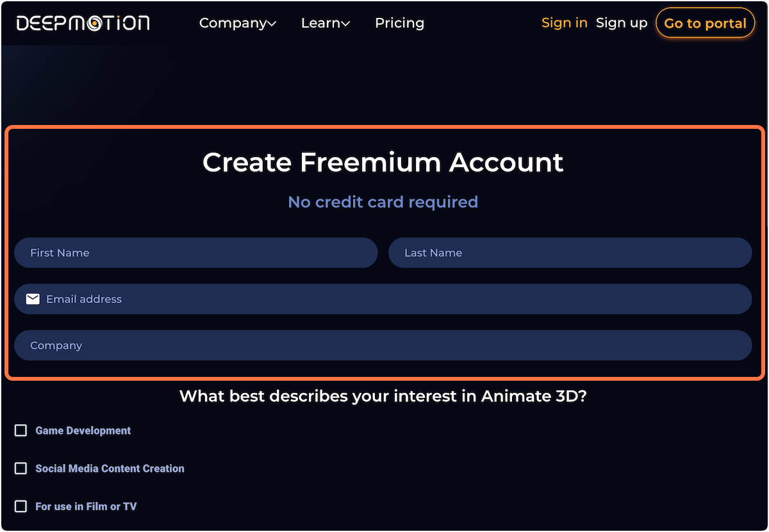Select the Pricing menu item
769x532 pixels.
coord(399,22)
